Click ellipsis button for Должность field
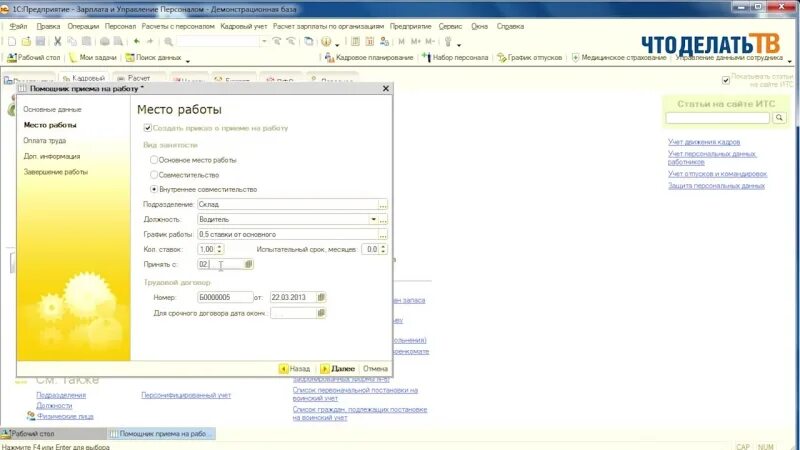 pyautogui.click(x=383, y=219)
